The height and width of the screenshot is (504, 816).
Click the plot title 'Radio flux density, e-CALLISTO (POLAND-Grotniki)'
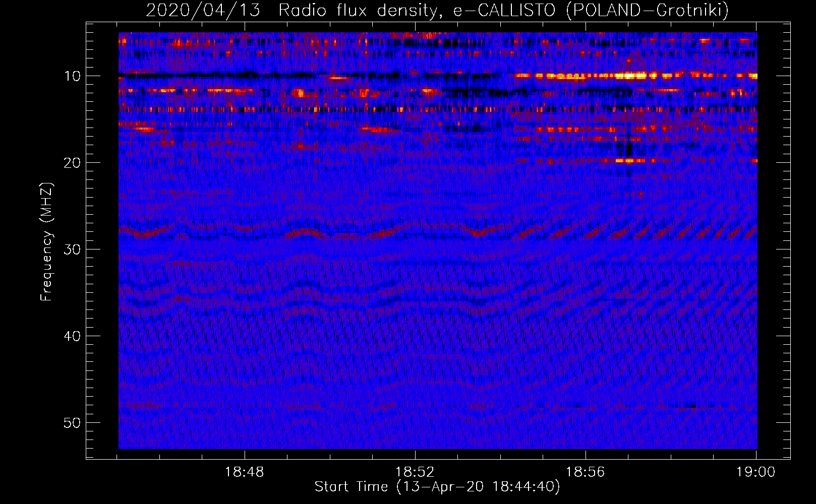coord(503,10)
